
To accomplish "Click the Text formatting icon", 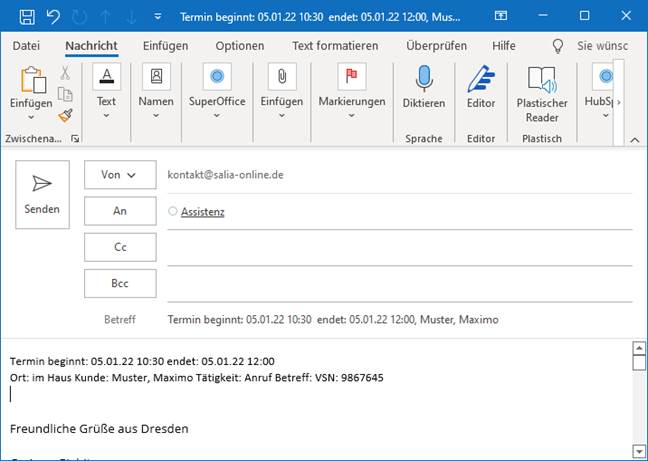I will pyautogui.click(x=107, y=76).
